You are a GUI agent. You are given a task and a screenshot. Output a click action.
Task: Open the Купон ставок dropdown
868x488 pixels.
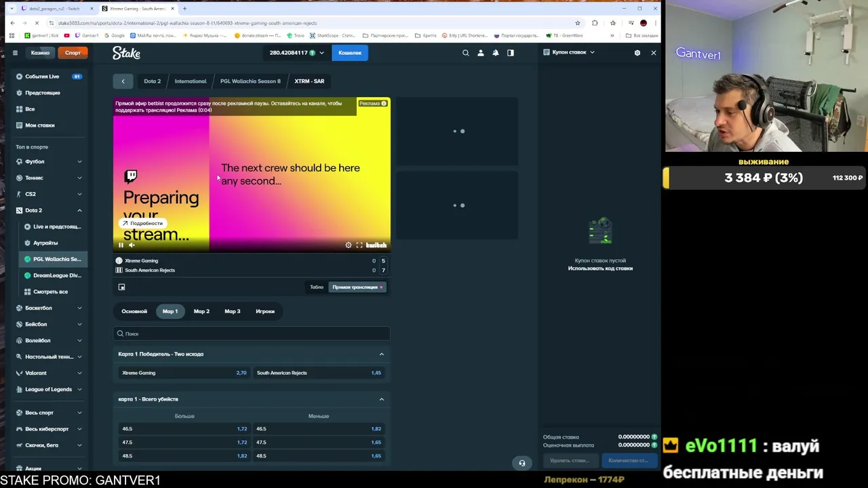click(x=570, y=52)
